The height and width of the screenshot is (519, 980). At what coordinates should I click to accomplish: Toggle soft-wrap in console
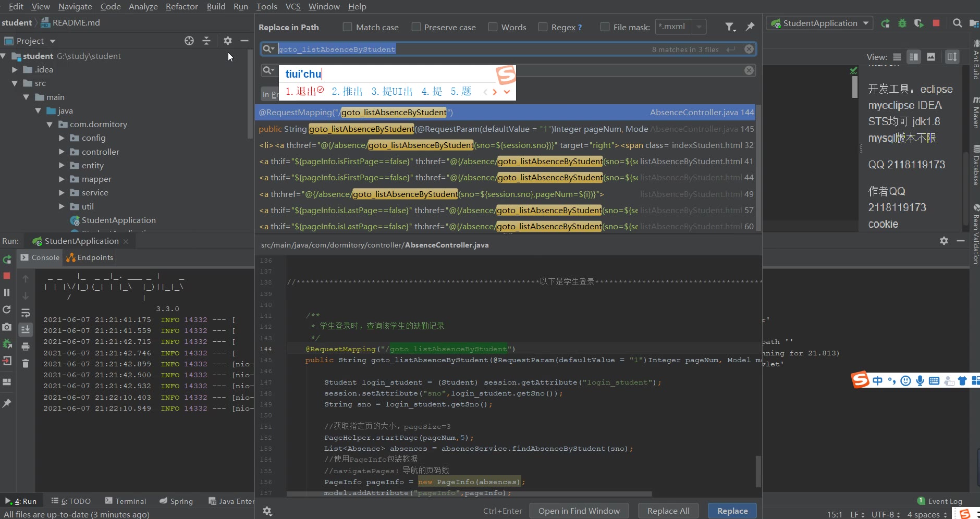tap(26, 313)
